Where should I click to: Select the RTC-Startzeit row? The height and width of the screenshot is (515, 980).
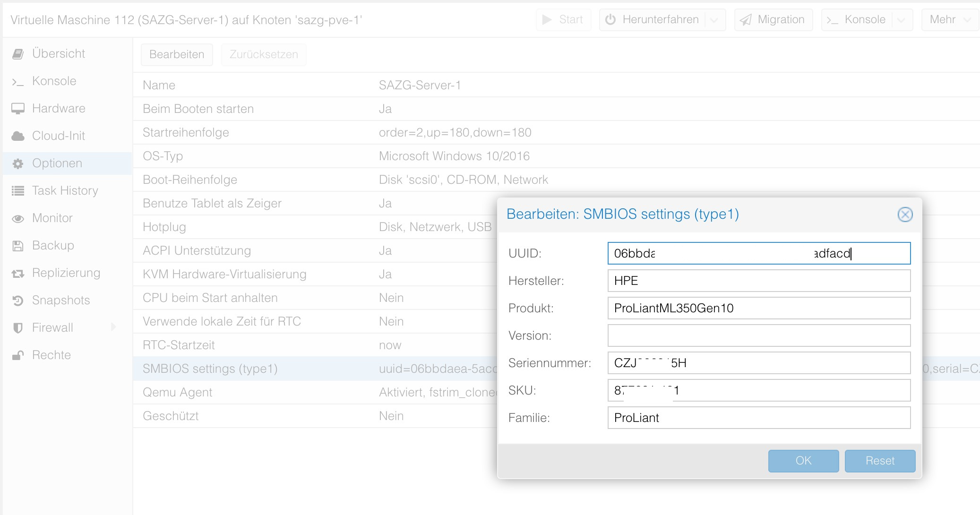click(315, 345)
